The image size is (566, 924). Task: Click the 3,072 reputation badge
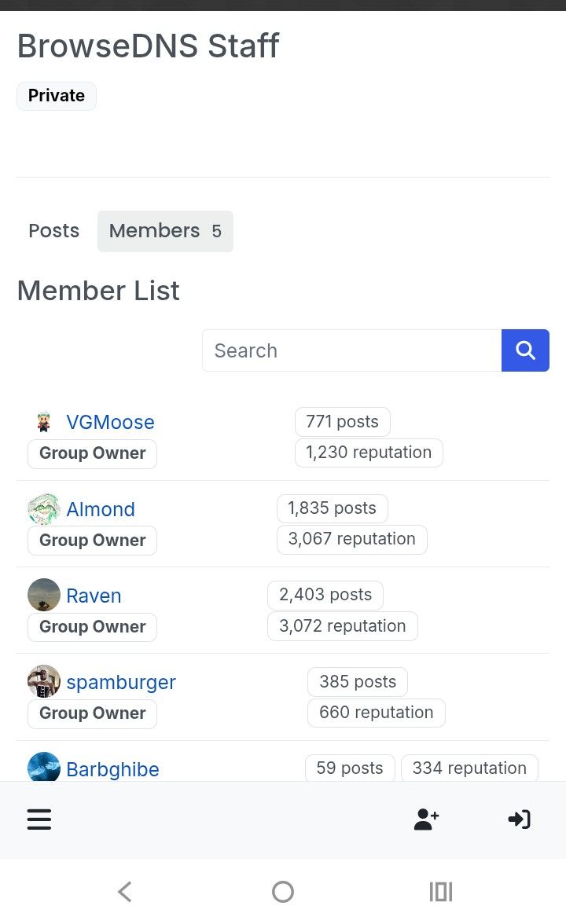343,625
